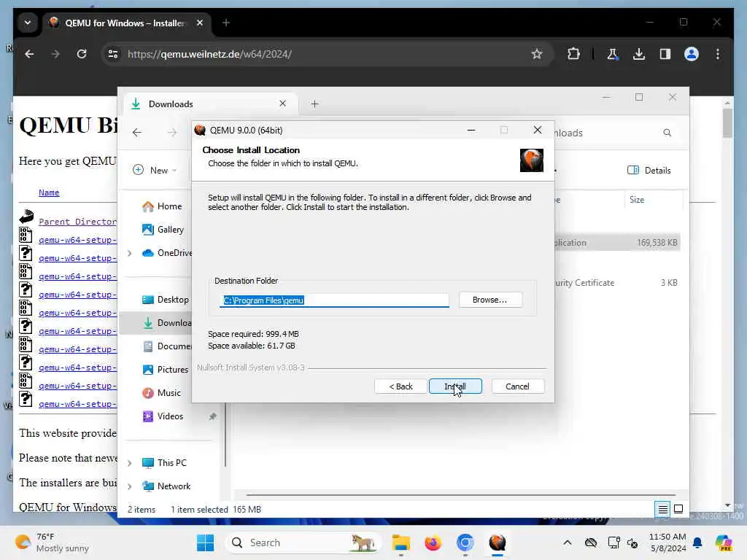Open Videos in File Explorer sidebar
This screenshot has width=747, height=560.
coord(163,416)
